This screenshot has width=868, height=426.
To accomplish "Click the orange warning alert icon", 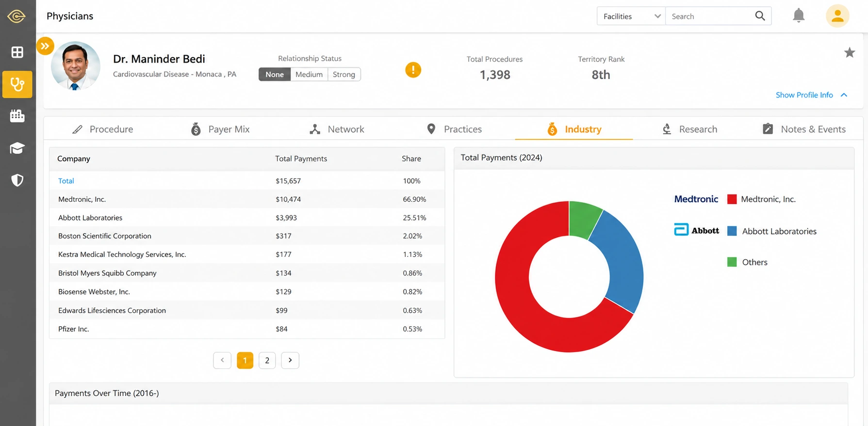I will [x=413, y=70].
